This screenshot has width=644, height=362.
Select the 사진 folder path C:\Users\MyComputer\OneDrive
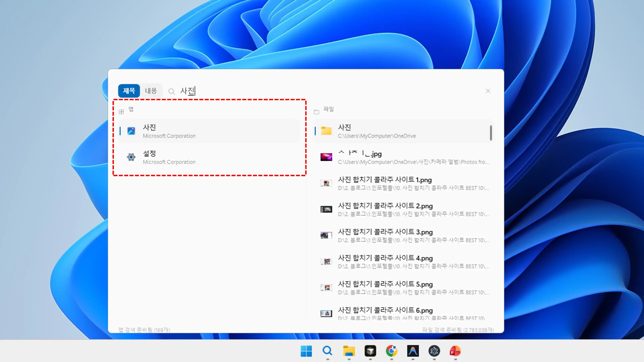(x=403, y=131)
